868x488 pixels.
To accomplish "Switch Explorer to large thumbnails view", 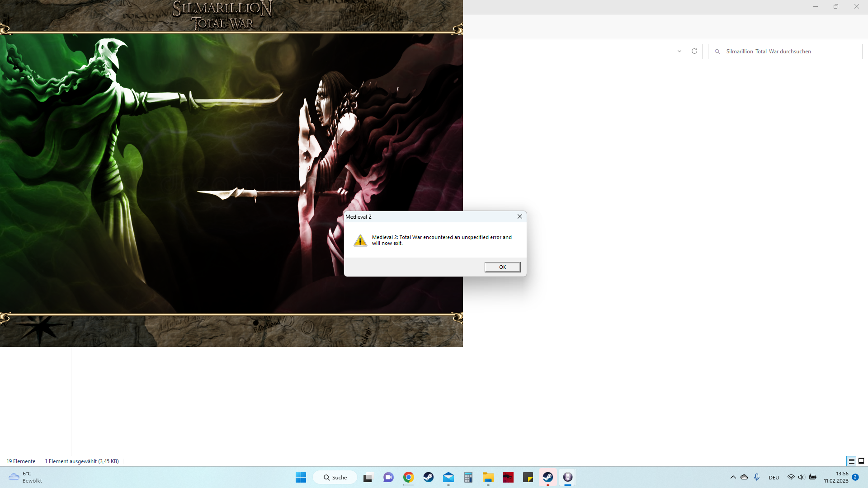I will click(x=861, y=461).
